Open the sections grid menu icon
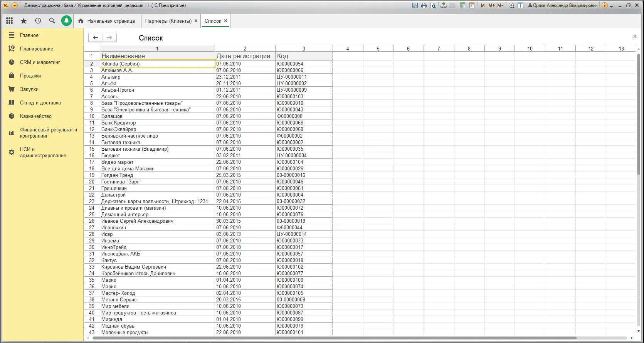This screenshot has width=644, height=343. click(x=10, y=21)
